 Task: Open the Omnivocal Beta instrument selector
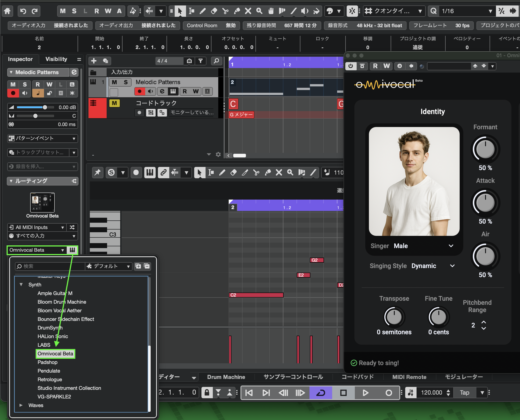click(37, 250)
